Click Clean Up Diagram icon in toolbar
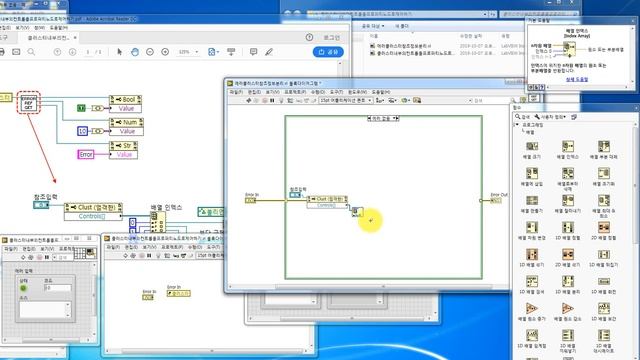The image size is (640, 360). [417, 100]
